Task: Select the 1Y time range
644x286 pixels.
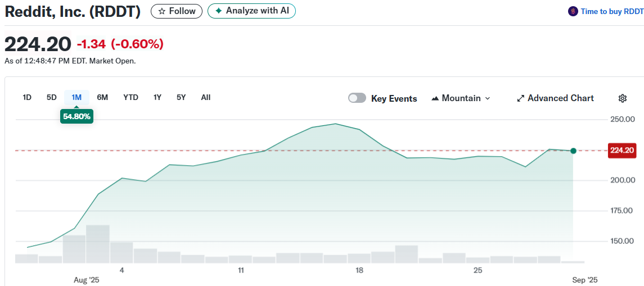Action: pyautogui.click(x=157, y=98)
